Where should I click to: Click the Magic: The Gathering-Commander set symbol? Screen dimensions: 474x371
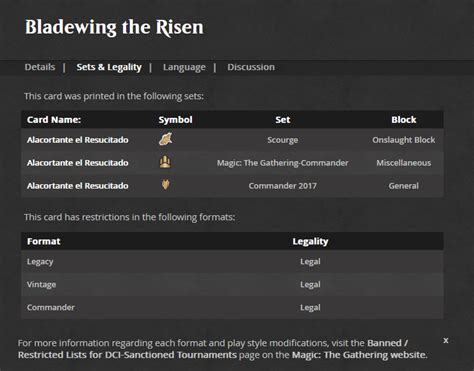coord(165,162)
